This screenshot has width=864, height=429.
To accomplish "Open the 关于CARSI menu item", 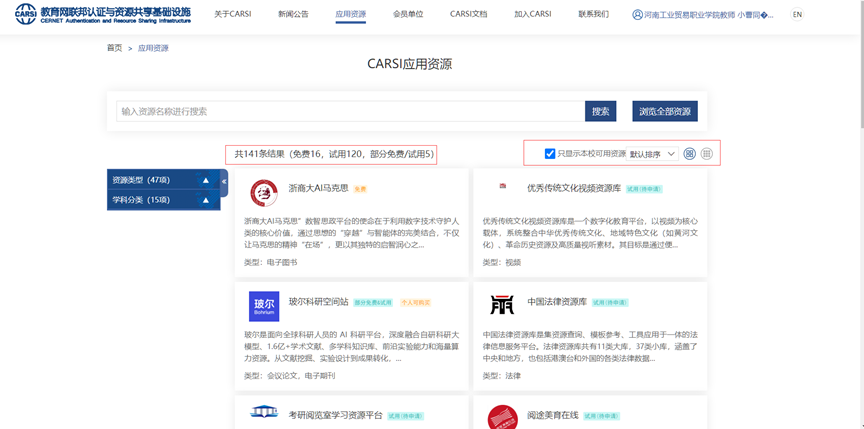I will pyautogui.click(x=233, y=15).
